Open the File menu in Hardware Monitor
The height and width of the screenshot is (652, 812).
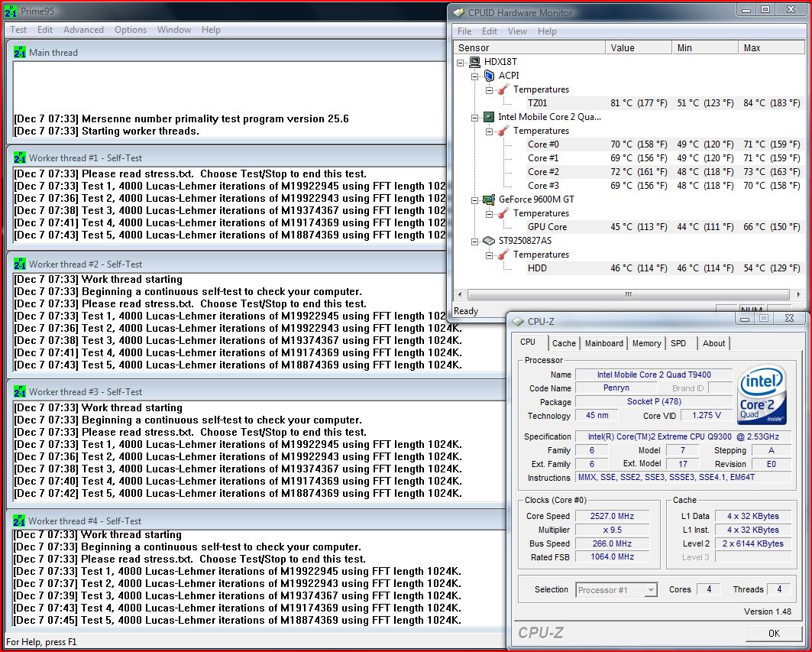click(x=464, y=31)
